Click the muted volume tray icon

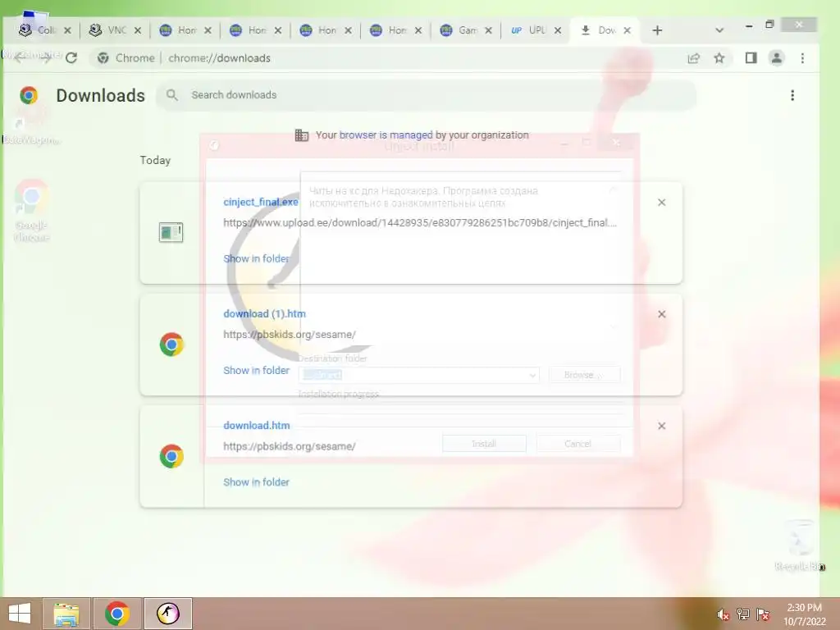pyautogui.click(x=724, y=614)
